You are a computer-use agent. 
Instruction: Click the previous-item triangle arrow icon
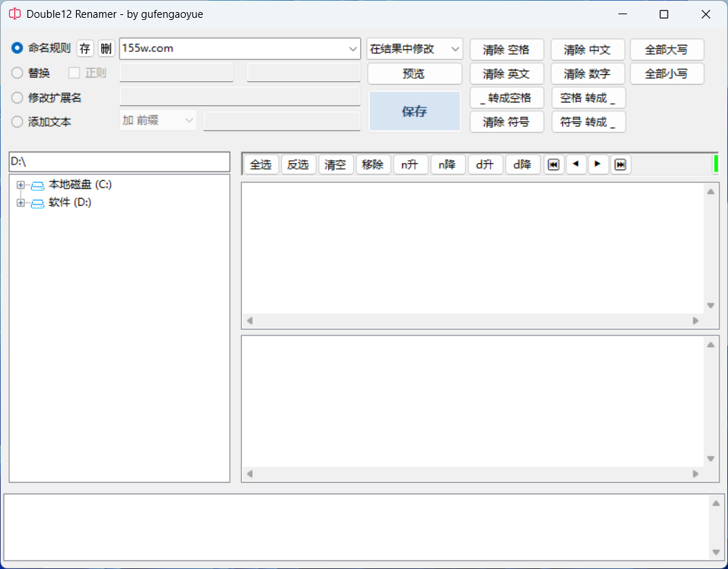[576, 165]
